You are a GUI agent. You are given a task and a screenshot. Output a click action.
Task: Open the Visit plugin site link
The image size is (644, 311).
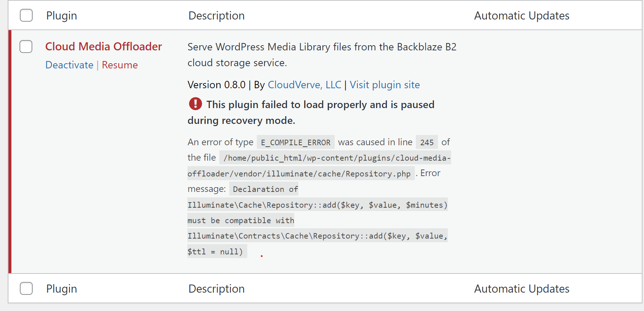click(385, 85)
